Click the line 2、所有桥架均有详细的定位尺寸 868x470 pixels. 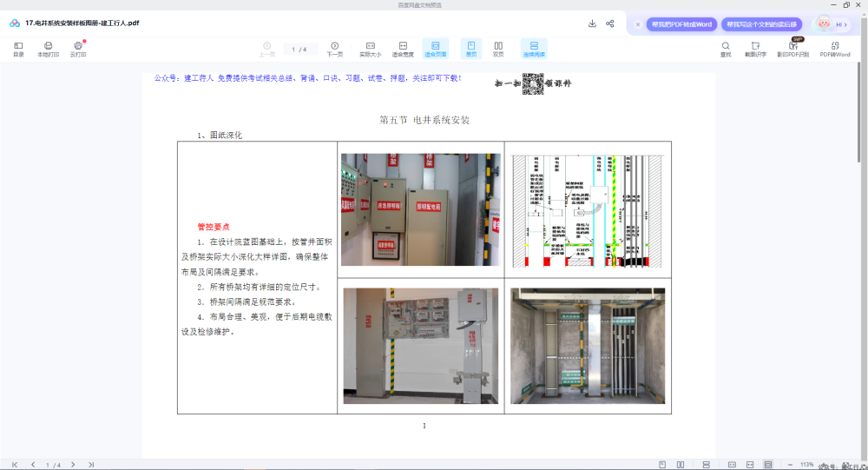(x=259, y=287)
